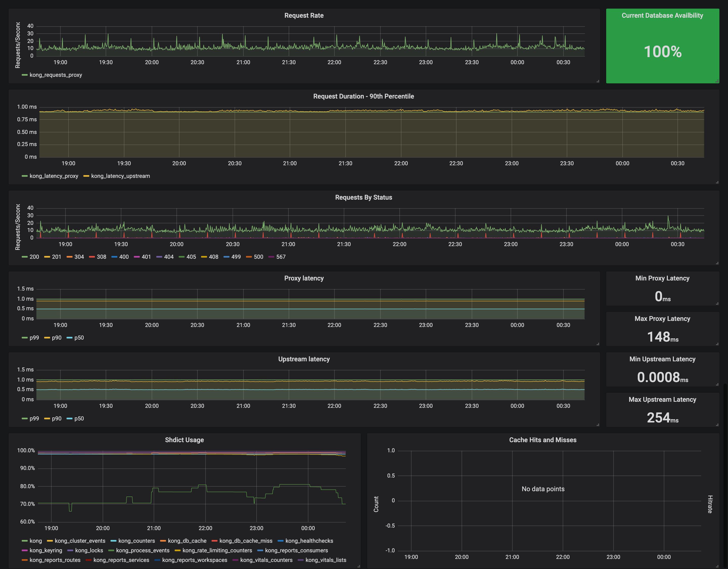The image size is (728, 569).
Task: Click the Shdict Usage panel resize handle
Action: pyautogui.click(x=359, y=566)
